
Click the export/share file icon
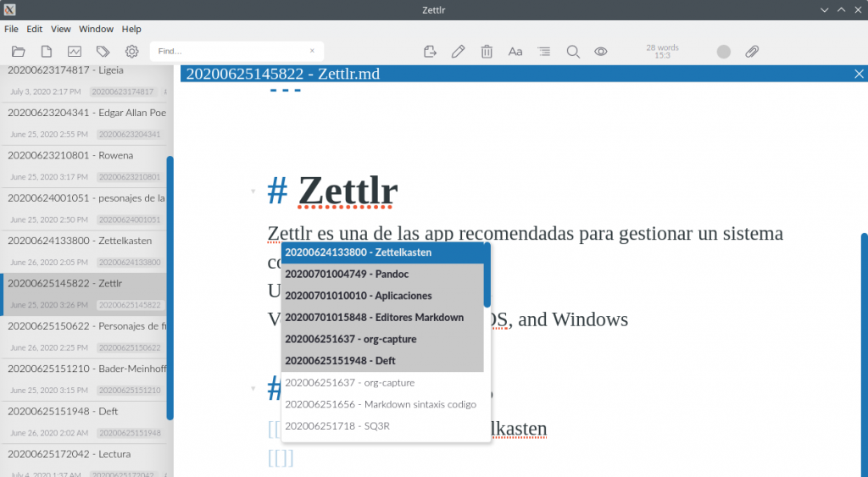tap(430, 52)
